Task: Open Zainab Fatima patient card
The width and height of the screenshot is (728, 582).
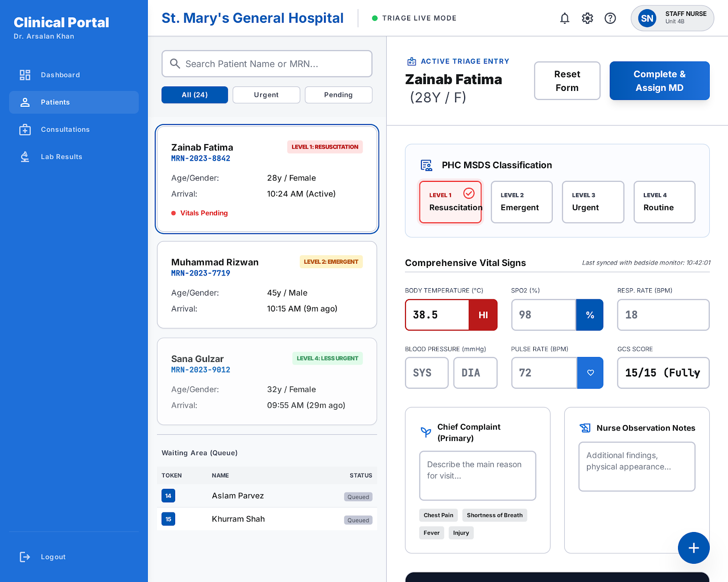Action: point(267,179)
